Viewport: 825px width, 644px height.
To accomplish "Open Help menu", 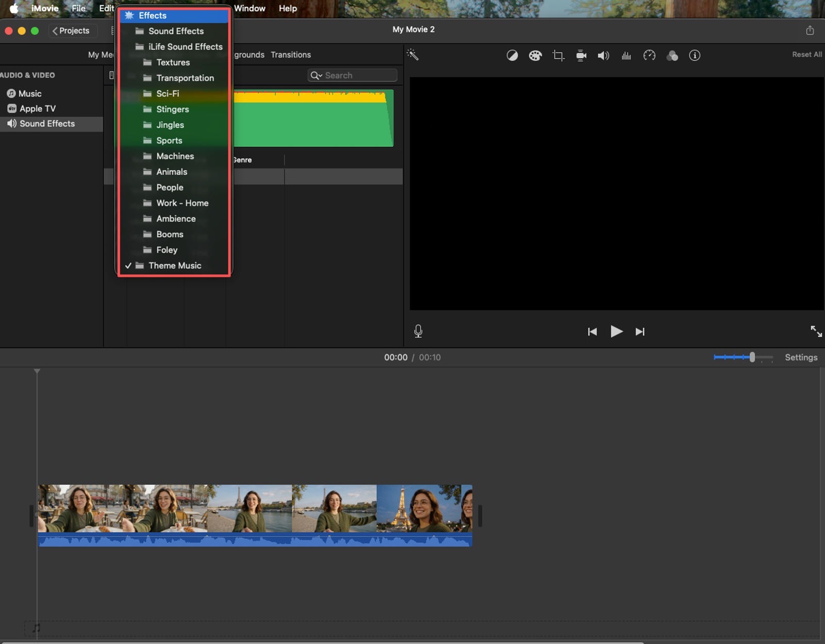I will pos(288,8).
